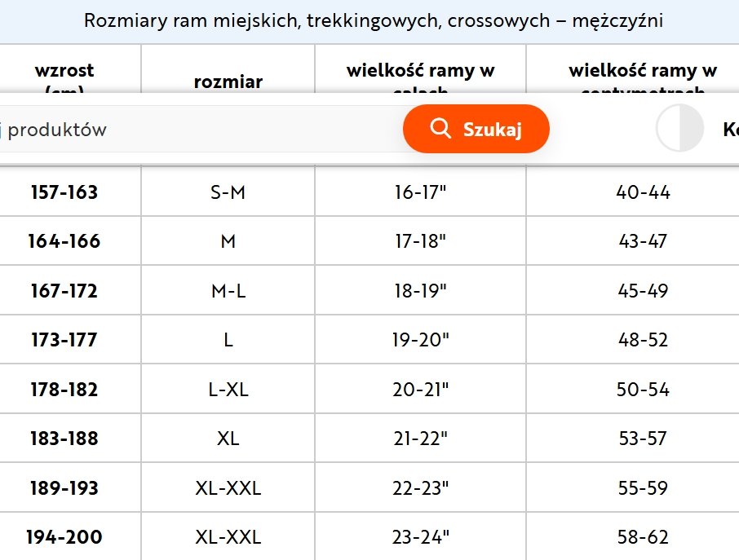Click the L-XL size cell
739x560 pixels.
click(x=228, y=390)
